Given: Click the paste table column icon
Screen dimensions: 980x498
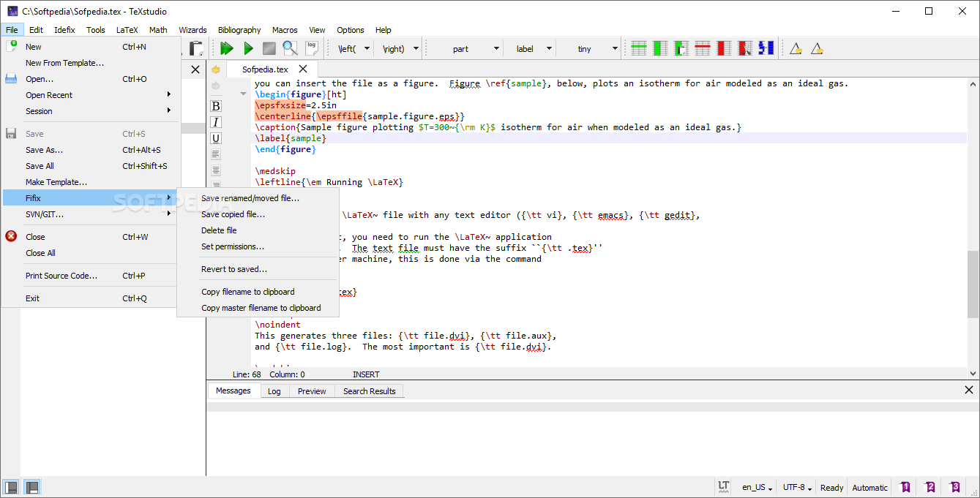Looking at the screenshot, I should [x=681, y=48].
